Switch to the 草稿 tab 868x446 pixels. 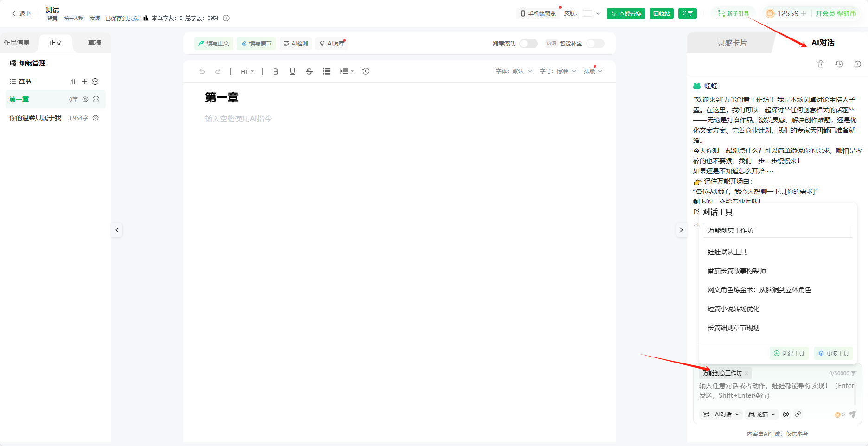click(95, 43)
